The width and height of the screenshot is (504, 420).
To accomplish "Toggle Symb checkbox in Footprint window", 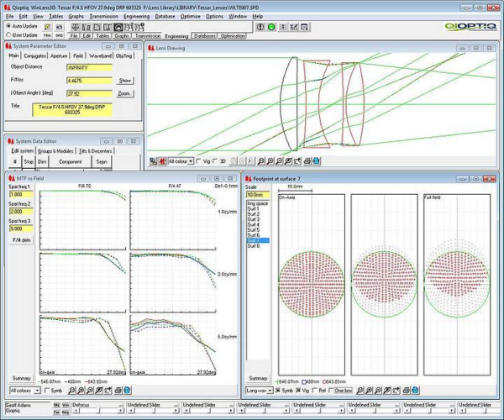I will (278, 391).
